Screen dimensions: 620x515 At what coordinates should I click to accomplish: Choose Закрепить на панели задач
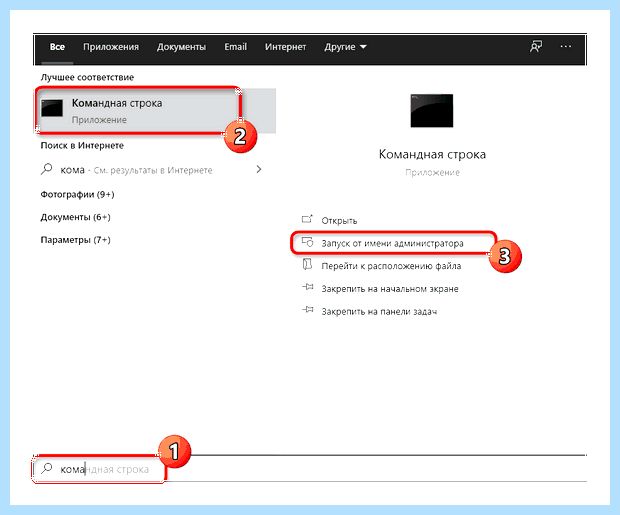click(379, 312)
